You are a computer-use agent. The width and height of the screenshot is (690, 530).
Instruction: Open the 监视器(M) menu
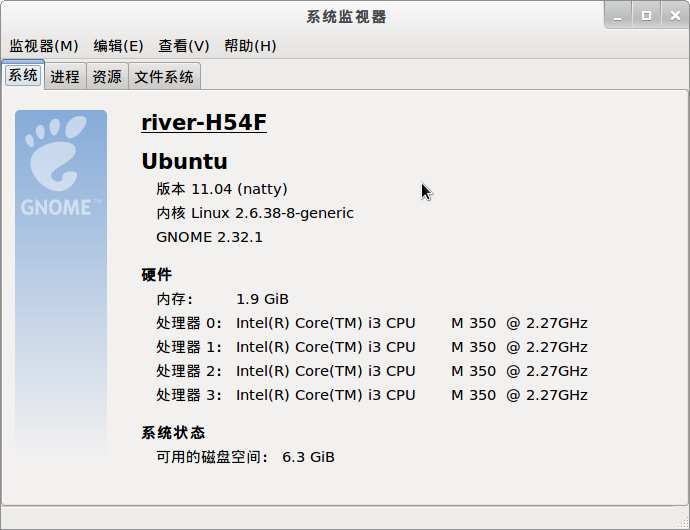pos(44,46)
